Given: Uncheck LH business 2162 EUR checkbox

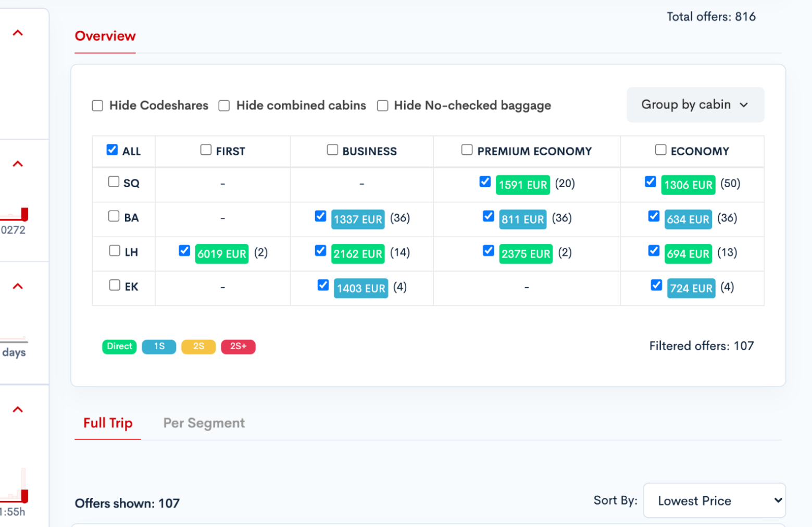Looking at the screenshot, I should 320,250.
